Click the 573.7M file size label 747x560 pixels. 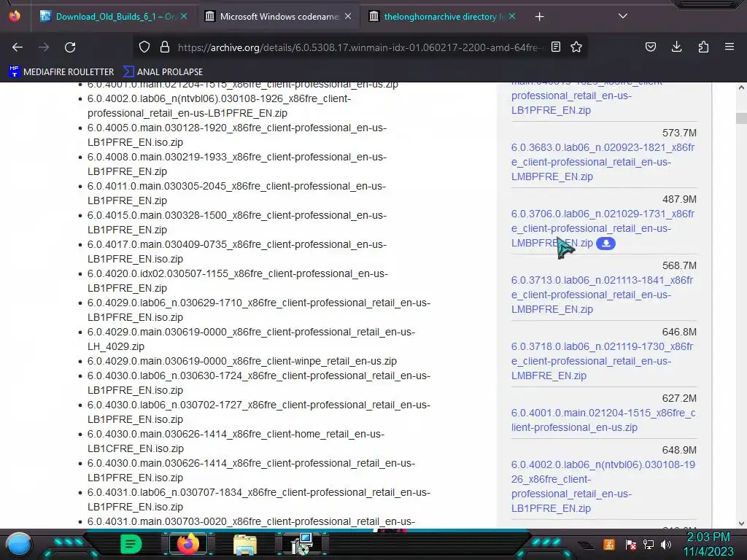679,133
